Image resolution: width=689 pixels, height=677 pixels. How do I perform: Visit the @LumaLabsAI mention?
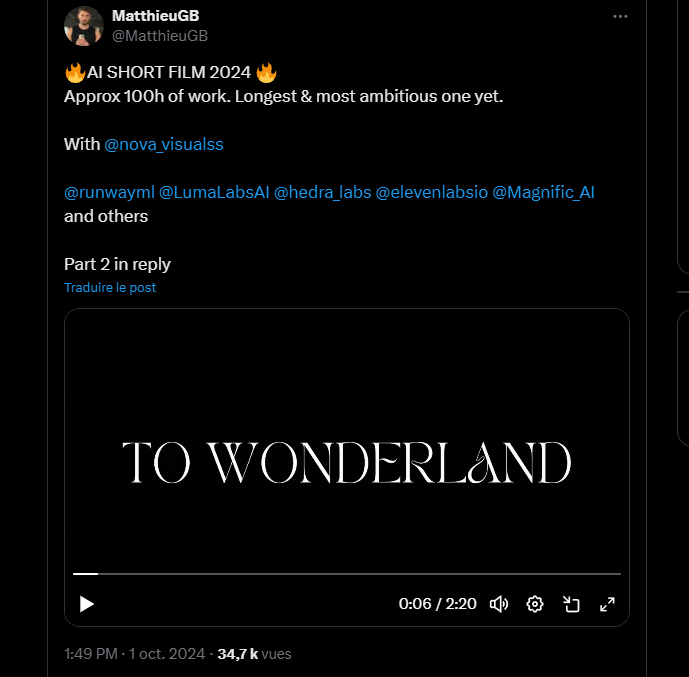click(x=214, y=192)
